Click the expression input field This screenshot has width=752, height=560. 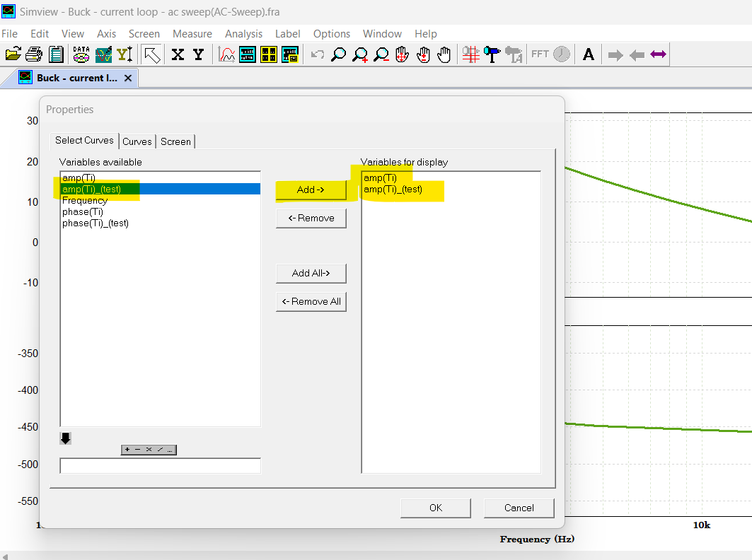tap(160, 465)
